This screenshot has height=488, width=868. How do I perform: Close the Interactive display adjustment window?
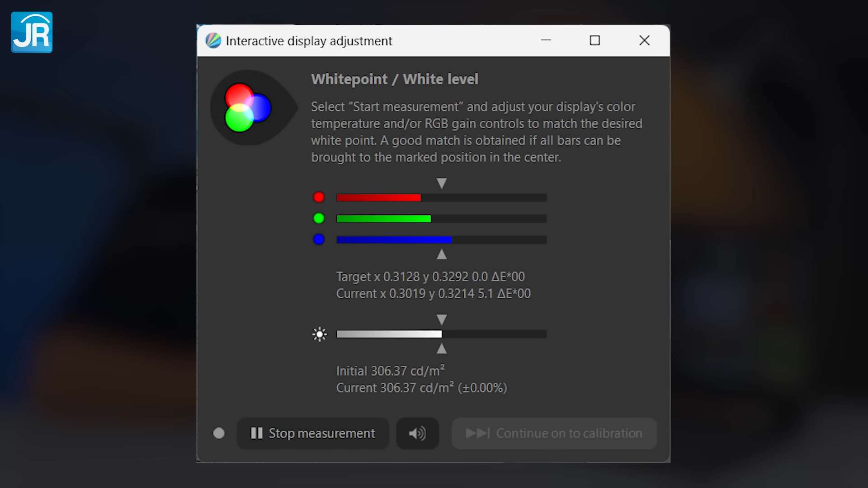(x=645, y=41)
